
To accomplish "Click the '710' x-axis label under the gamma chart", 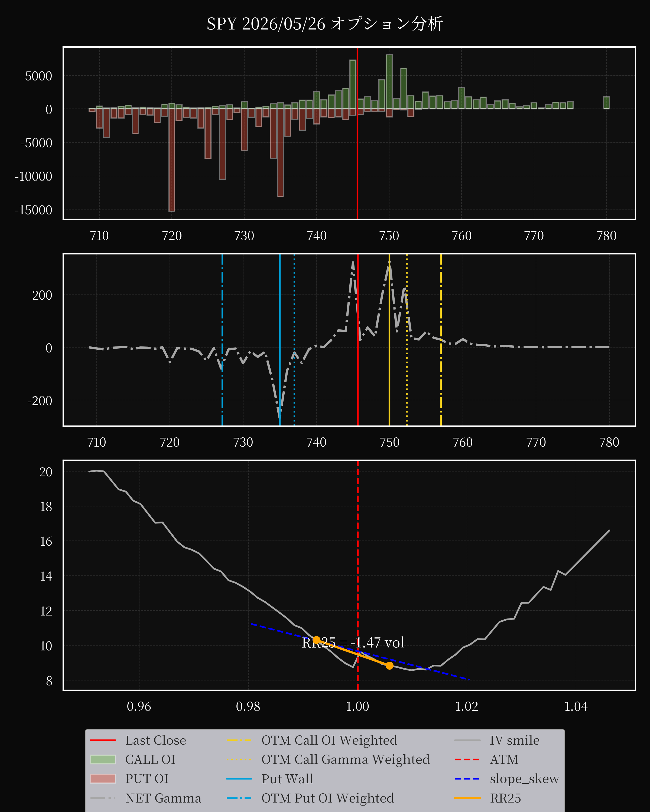I will [96, 442].
